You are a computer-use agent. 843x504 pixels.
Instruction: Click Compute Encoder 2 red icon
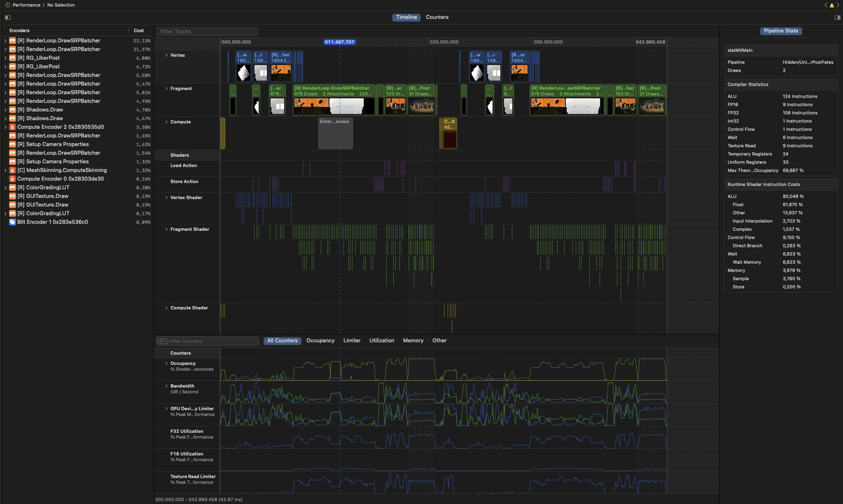[12, 127]
